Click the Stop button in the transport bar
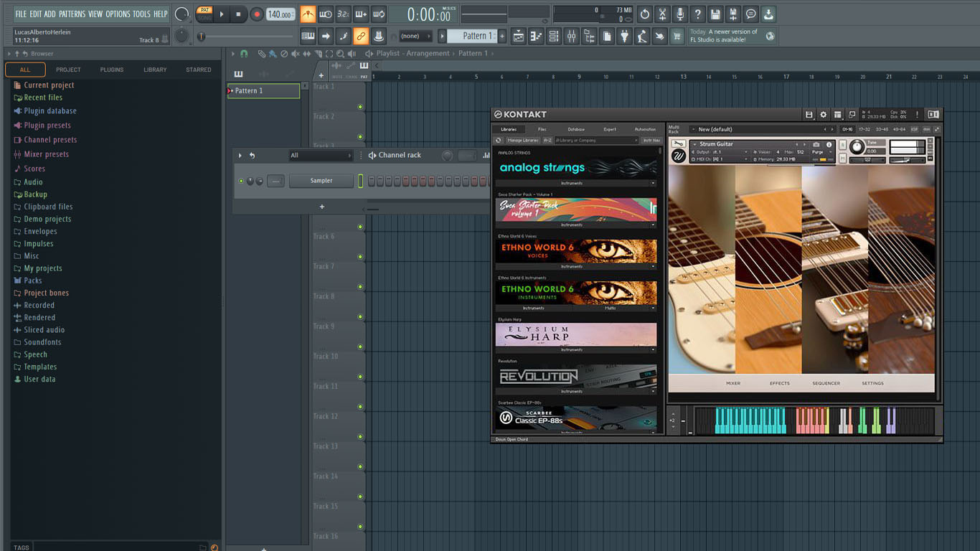The height and width of the screenshot is (551, 980). pyautogui.click(x=238, y=14)
